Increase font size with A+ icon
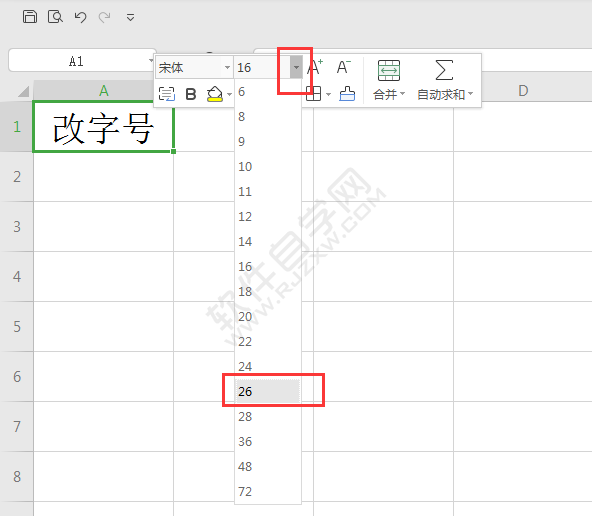The image size is (592, 516). (x=314, y=67)
